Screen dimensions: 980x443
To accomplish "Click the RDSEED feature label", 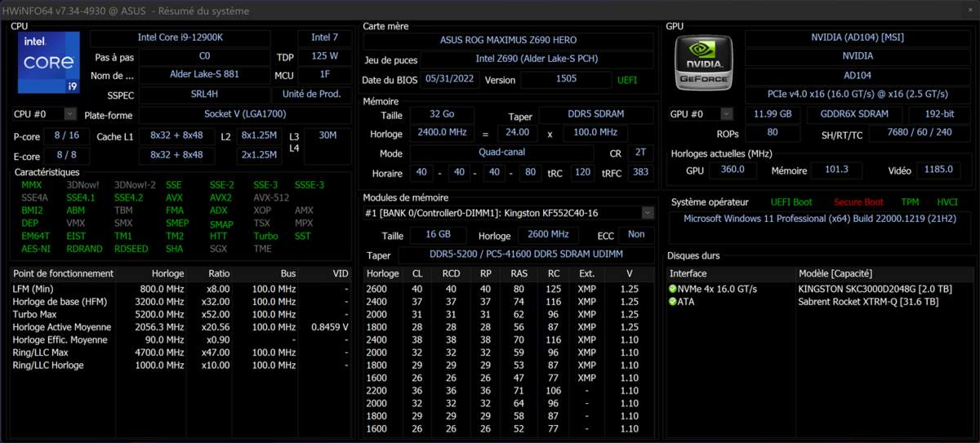I will (131, 249).
